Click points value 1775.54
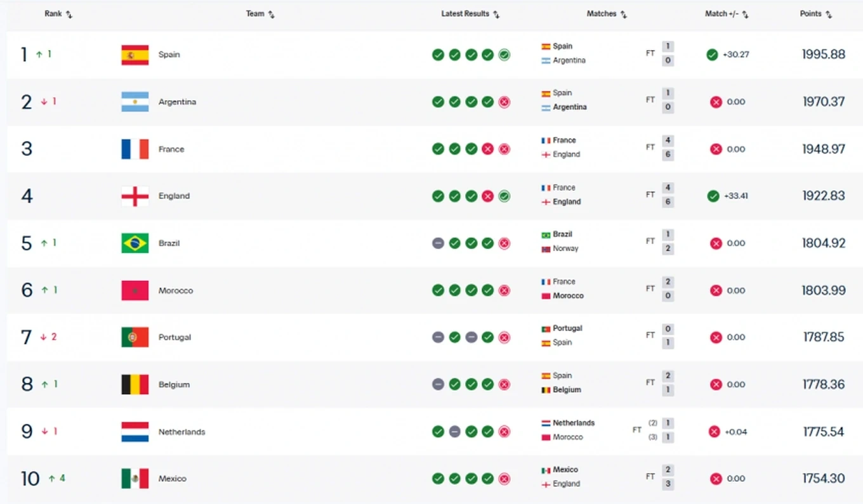 pos(824,432)
